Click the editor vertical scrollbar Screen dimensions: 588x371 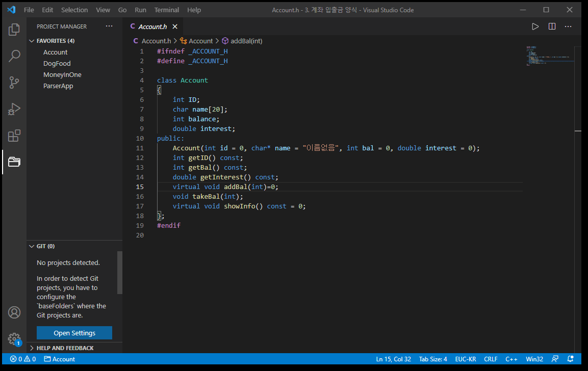(578, 199)
